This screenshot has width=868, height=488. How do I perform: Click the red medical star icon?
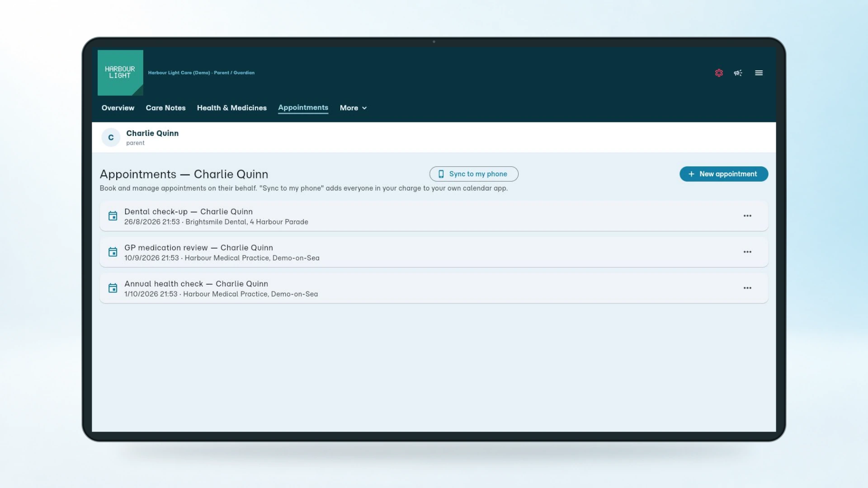tap(719, 73)
